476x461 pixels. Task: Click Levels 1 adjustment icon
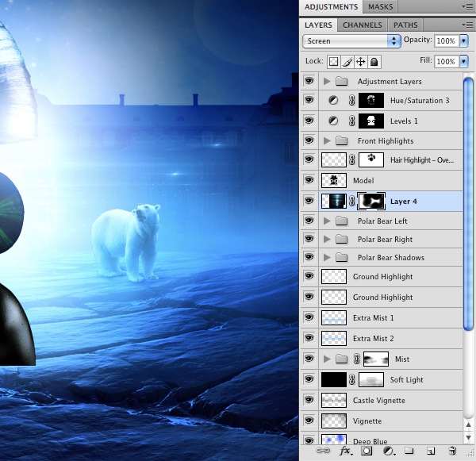click(x=333, y=121)
